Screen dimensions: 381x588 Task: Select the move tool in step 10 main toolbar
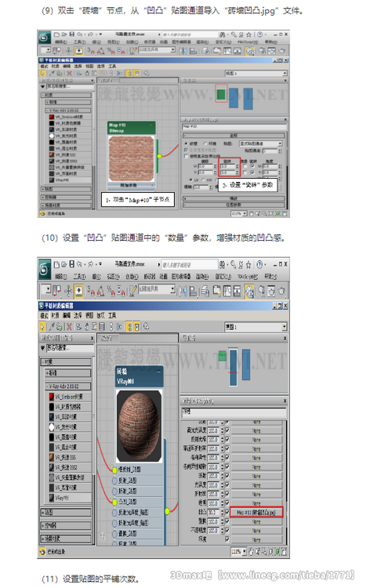[68, 291]
